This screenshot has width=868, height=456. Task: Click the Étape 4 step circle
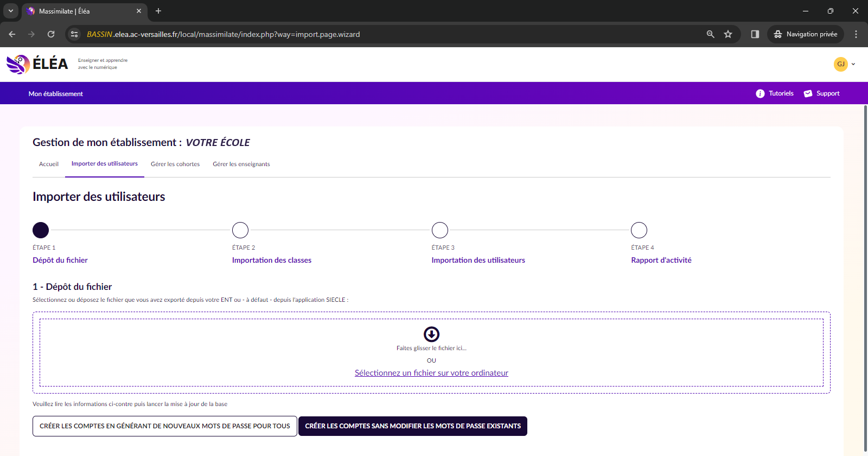639,230
